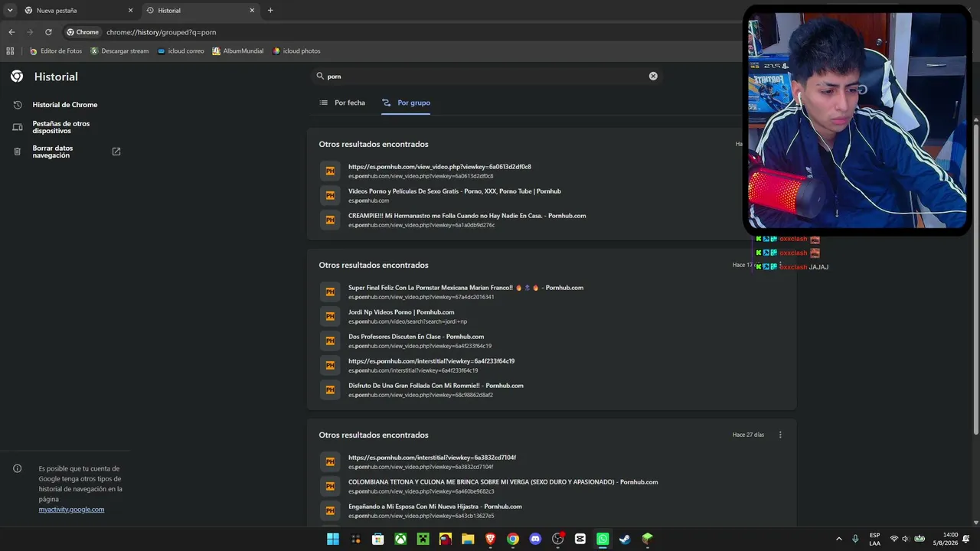The height and width of the screenshot is (551, 980).
Task: Open the interstitial entry with viewkey=6a3832cd7104f
Action: [x=432, y=458]
